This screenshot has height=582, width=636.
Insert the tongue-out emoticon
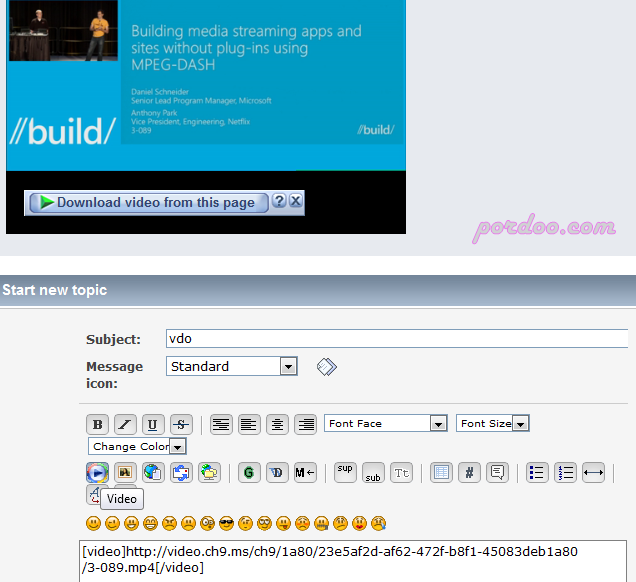point(284,523)
